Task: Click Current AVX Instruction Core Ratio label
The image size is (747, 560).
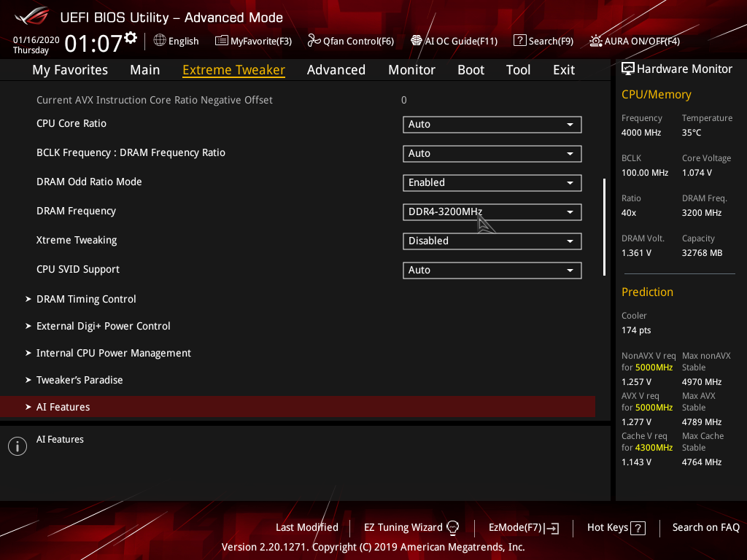Action: tap(155, 100)
